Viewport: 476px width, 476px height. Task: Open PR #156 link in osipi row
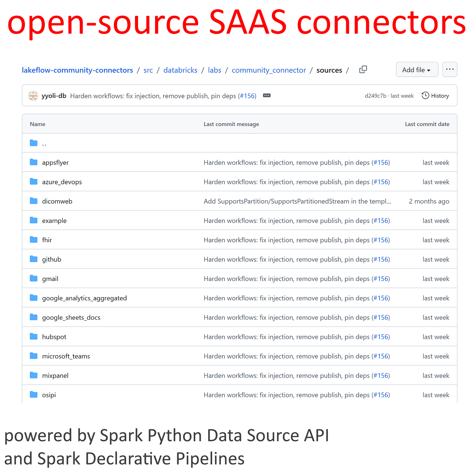[x=381, y=395]
